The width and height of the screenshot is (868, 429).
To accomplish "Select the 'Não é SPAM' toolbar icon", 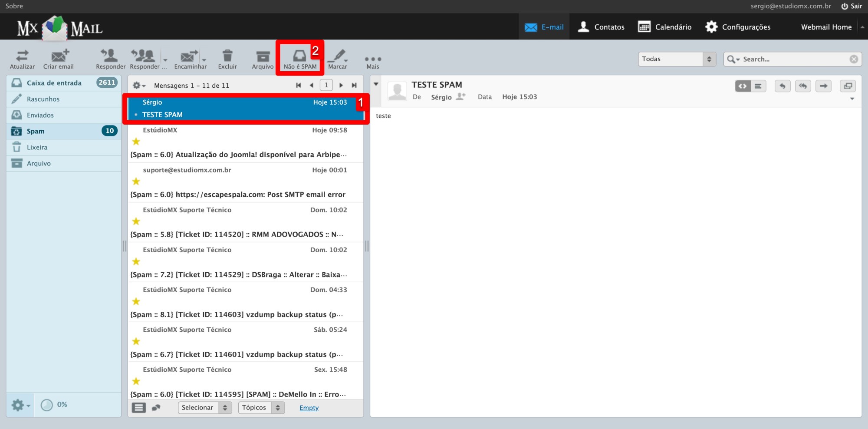I will pyautogui.click(x=299, y=58).
